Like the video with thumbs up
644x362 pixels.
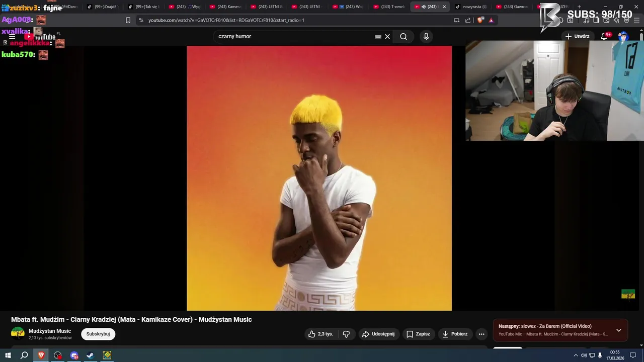[x=320, y=334]
